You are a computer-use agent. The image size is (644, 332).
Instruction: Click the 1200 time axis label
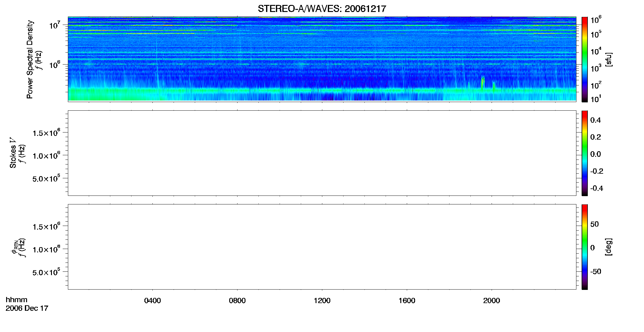322,301
